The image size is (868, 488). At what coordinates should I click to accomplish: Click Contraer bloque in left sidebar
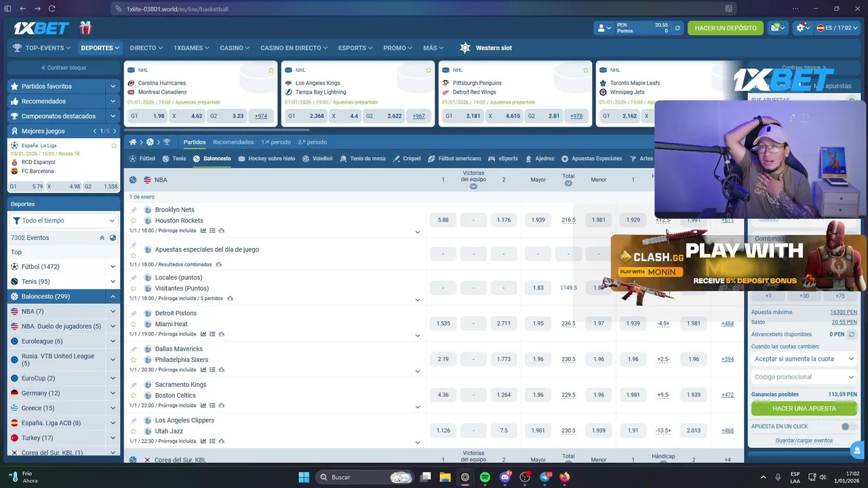(x=63, y=68)
